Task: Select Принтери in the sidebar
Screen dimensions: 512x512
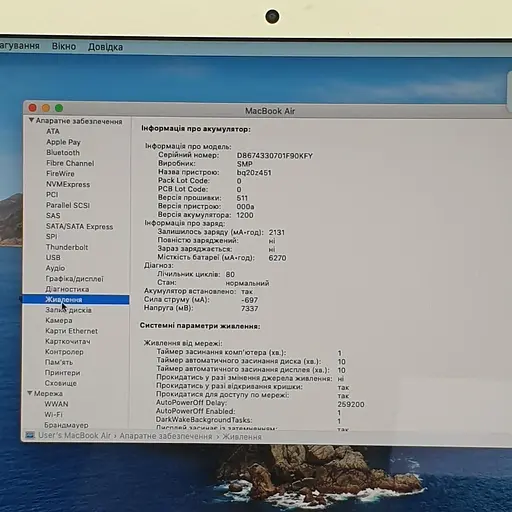Action: pyautogui.click(x=63, y=373)
